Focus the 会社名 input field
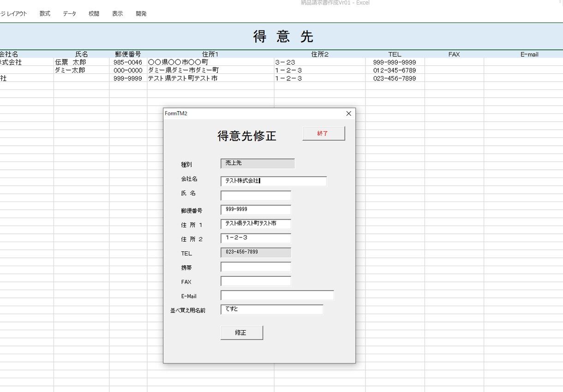 pos(274,181)
